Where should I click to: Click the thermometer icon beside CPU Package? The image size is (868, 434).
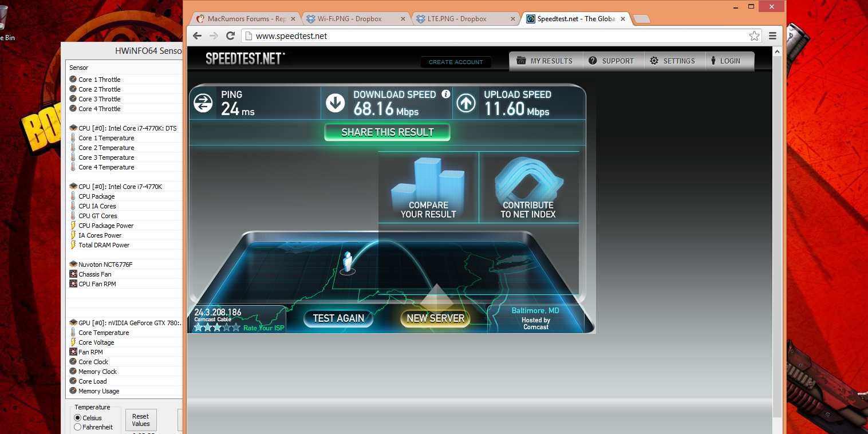click(x=73, y=196)
